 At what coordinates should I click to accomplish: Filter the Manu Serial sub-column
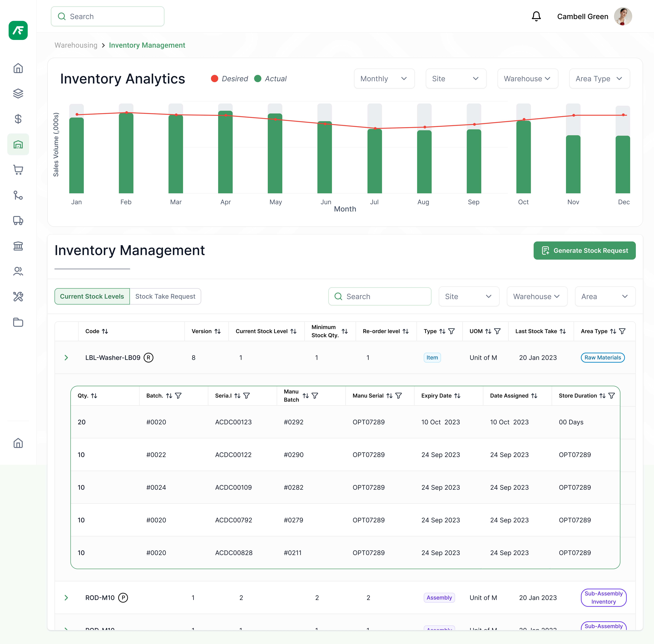pos(399,396)
